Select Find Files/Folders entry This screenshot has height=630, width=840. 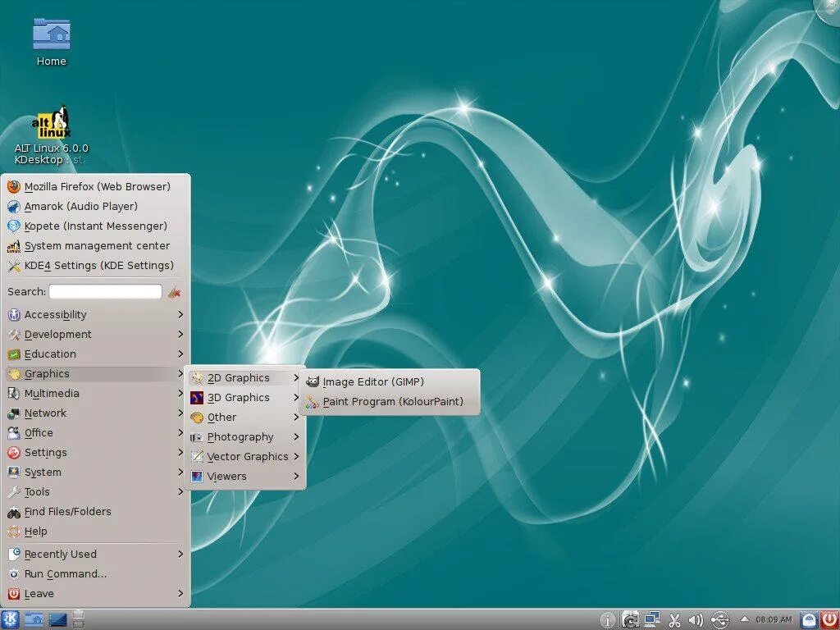tap(96, 512)
